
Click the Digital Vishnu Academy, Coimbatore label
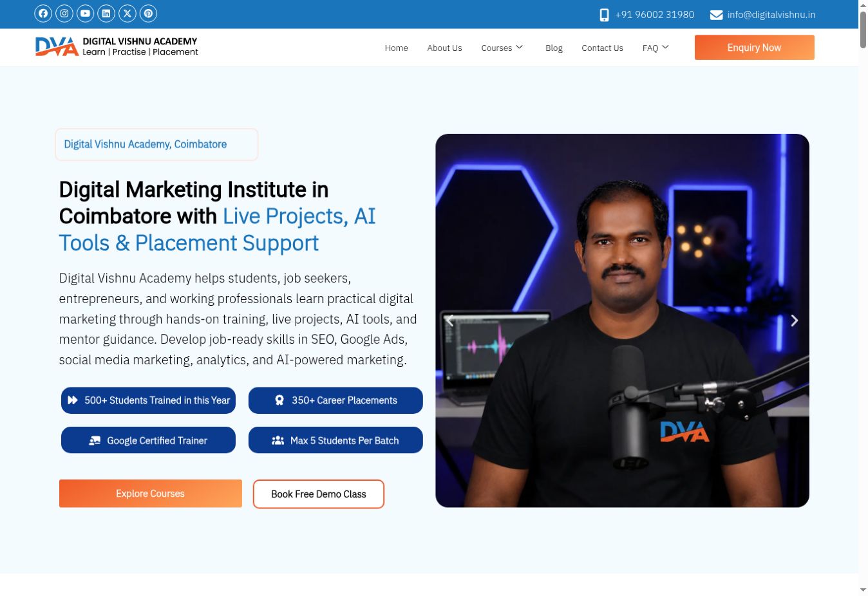click(x=156, y=144)
